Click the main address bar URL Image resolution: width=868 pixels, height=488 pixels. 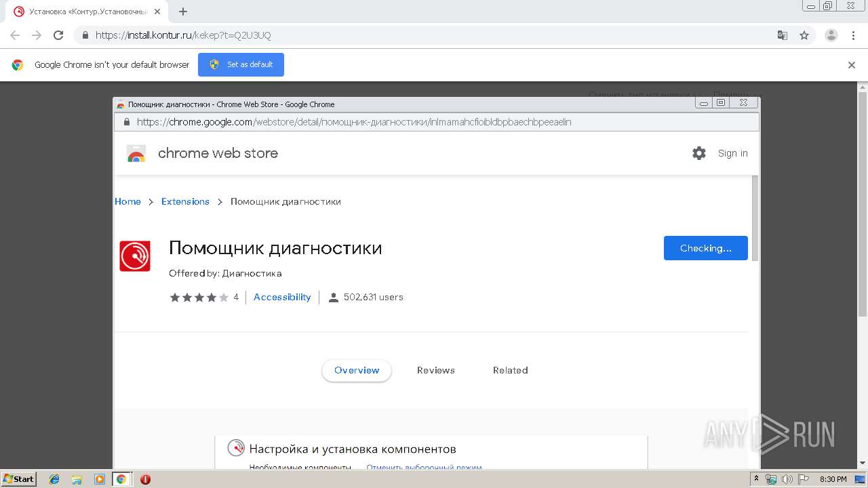click(183, 35)
